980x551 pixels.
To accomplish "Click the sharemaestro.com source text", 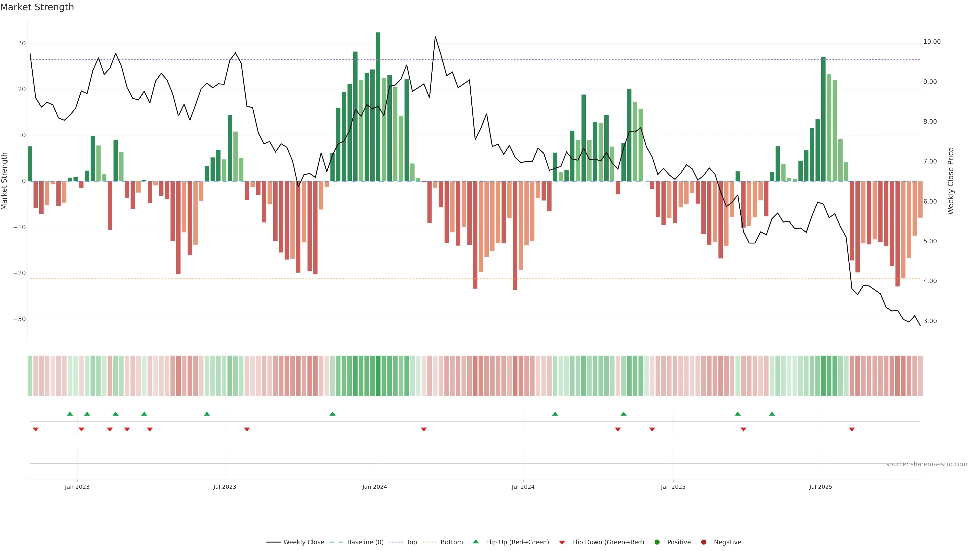I will tap(926, 464).
